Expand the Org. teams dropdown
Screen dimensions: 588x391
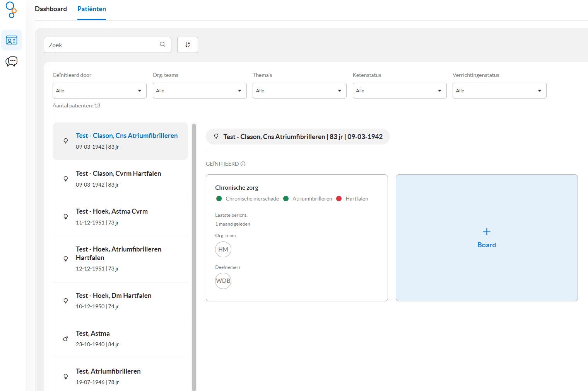200,91
